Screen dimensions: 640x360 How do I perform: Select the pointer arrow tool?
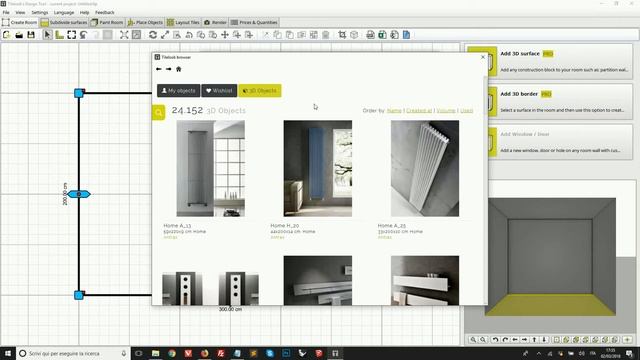pos(47,35)
